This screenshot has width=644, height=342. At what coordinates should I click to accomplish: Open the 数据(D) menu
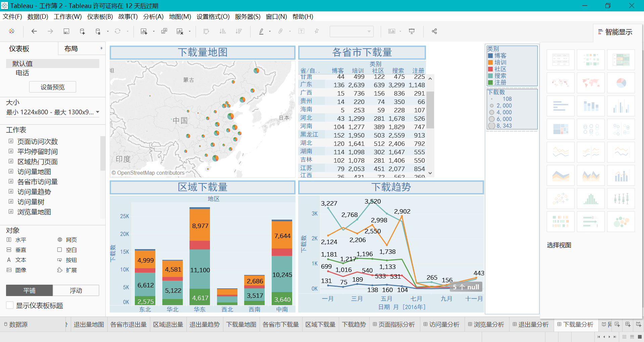pos(38,16)
